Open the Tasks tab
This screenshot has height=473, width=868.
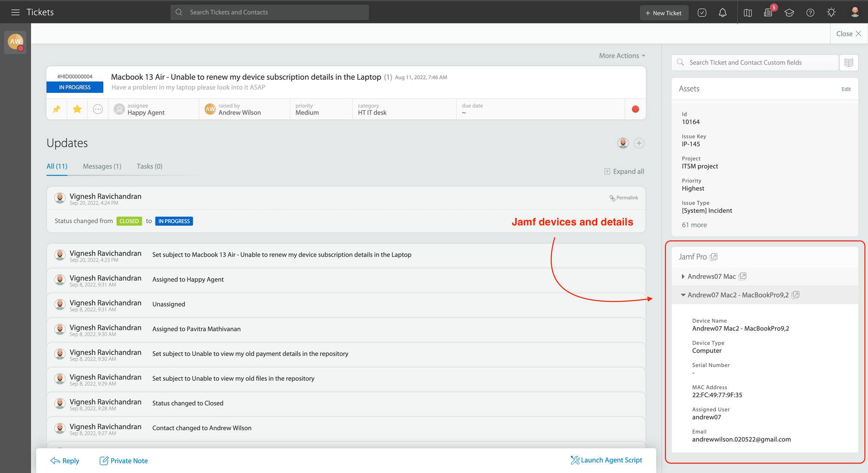[149, 166]
